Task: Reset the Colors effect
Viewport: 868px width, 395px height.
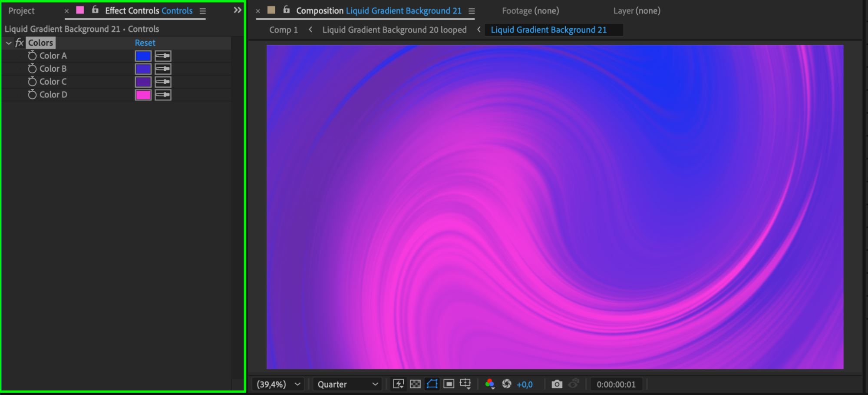Action: click(x=145, y=43)
